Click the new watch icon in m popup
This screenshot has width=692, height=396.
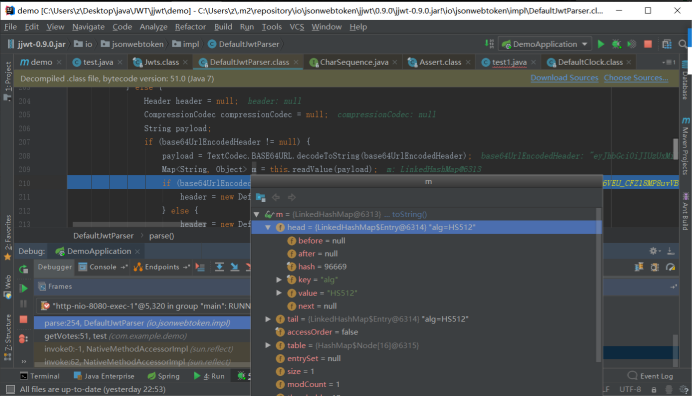[x=260, y=197]
